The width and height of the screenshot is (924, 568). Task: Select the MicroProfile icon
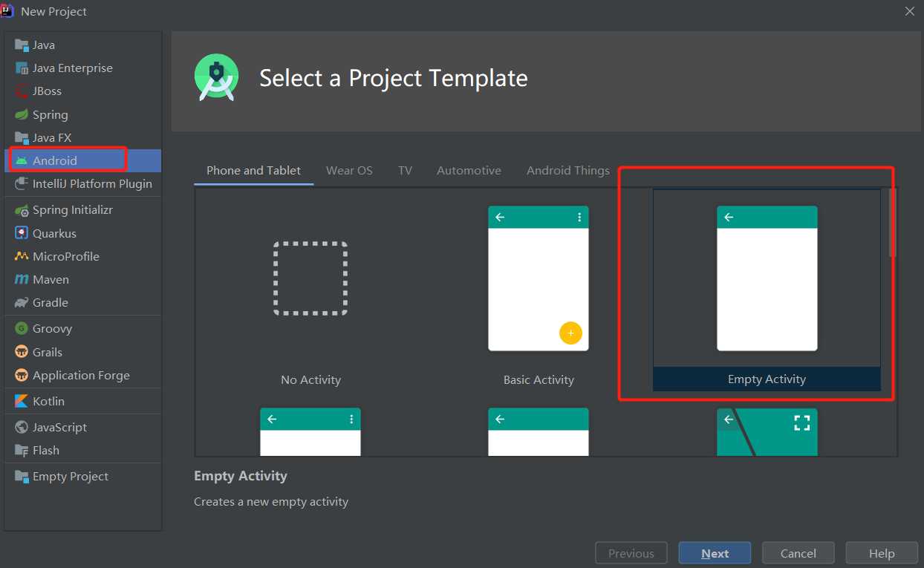click(21, 257)
